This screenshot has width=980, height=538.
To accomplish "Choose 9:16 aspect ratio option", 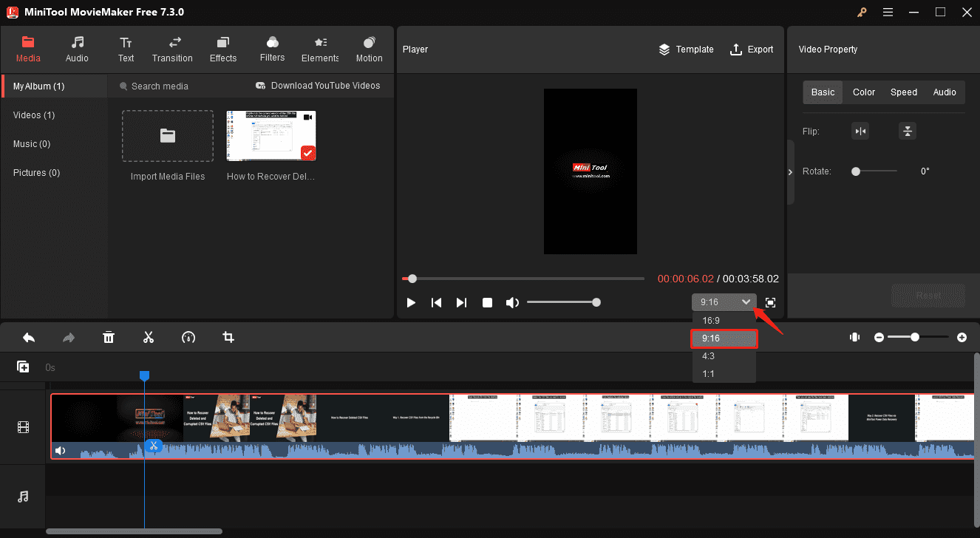I will click(724, 338).
